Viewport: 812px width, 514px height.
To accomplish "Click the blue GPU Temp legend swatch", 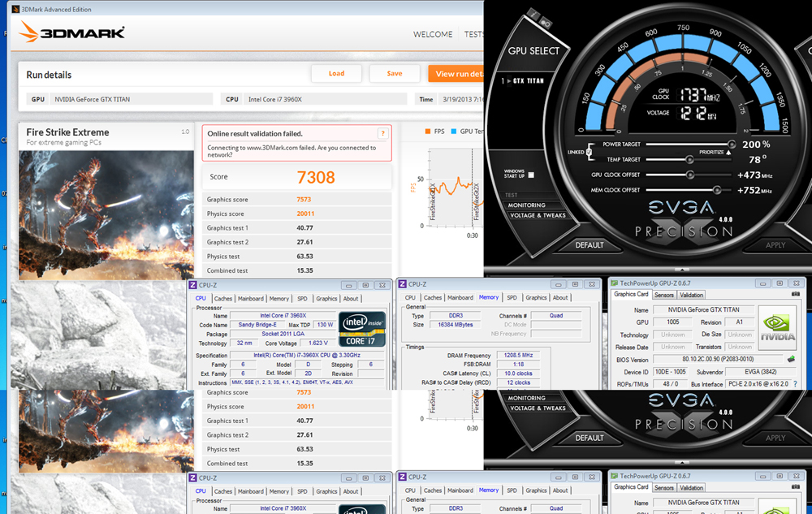I will coord(454,132).
